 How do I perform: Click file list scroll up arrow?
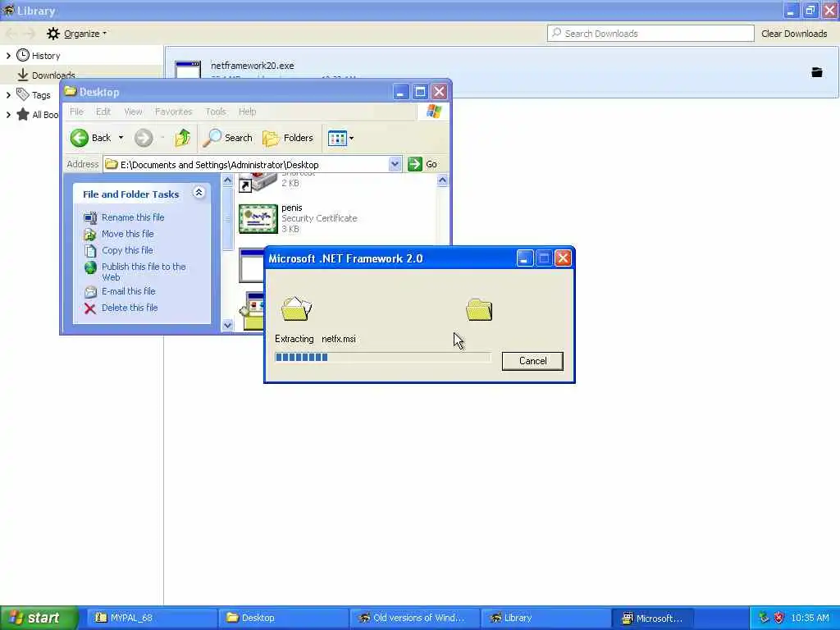(x=442, y=180)
